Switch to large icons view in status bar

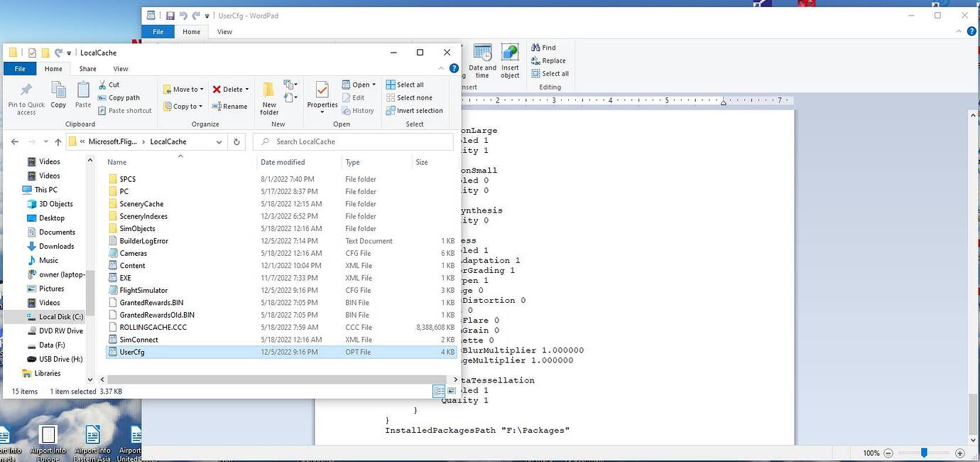(x=452, y=392)
